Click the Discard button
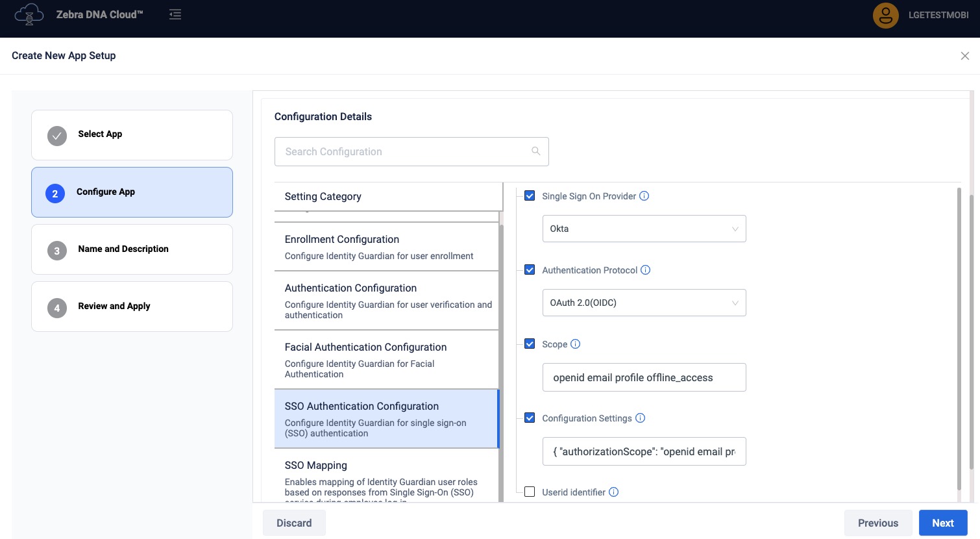This screenshot has width=980, height=539. tap(294, 523)
